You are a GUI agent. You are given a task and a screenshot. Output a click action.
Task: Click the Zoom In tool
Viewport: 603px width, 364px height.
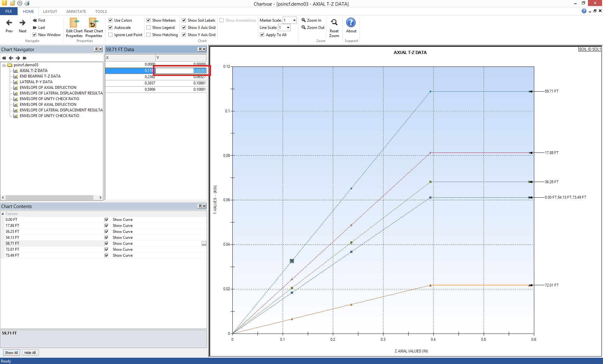pos(311,20)
